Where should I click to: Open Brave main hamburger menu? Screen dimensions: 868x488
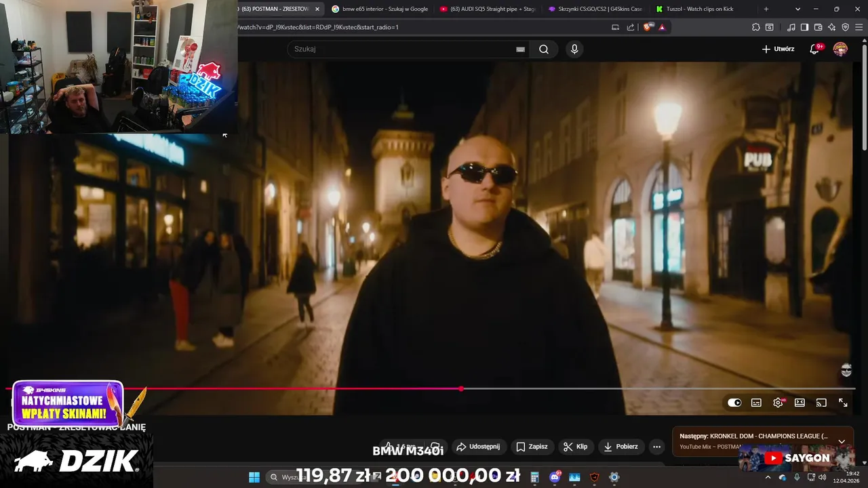click(x=859, y=27)
